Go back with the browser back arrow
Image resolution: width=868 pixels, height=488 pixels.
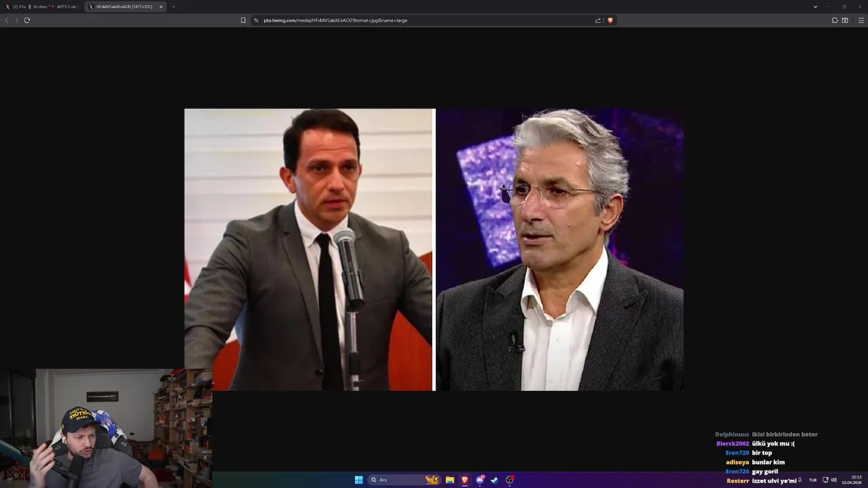(x=7, y=20)
